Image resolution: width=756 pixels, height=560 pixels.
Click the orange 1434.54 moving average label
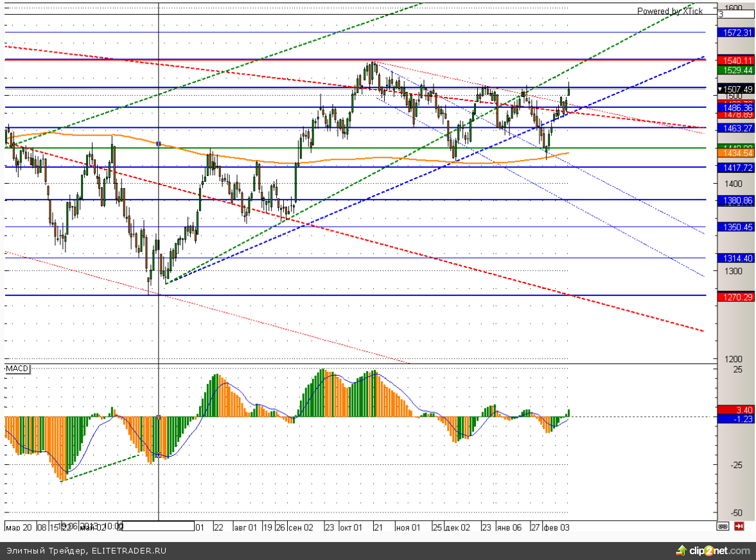pos(735,153)
